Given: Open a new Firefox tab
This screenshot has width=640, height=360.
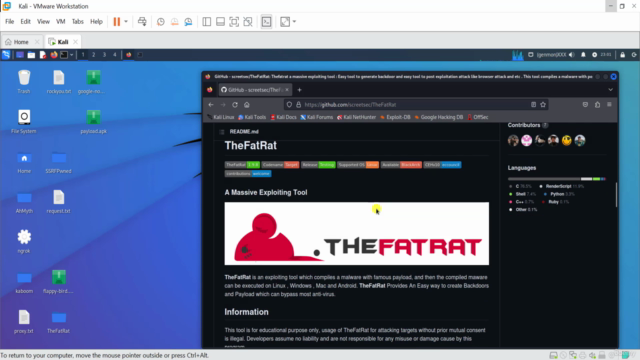Looking at the screenshot, I should (299, 90).
